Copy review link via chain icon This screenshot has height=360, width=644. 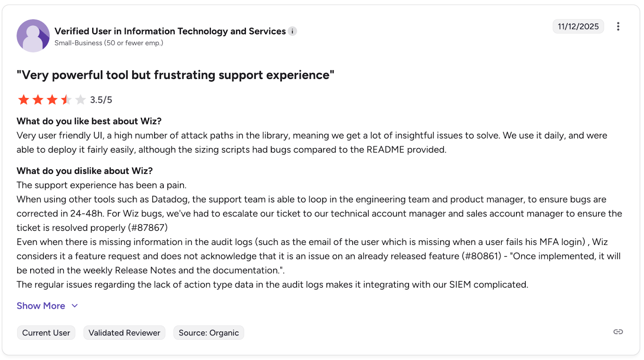tap(618, 332)
